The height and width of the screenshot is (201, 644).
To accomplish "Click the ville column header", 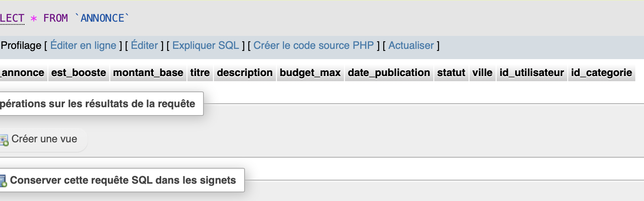I will [x=482, y=73].
